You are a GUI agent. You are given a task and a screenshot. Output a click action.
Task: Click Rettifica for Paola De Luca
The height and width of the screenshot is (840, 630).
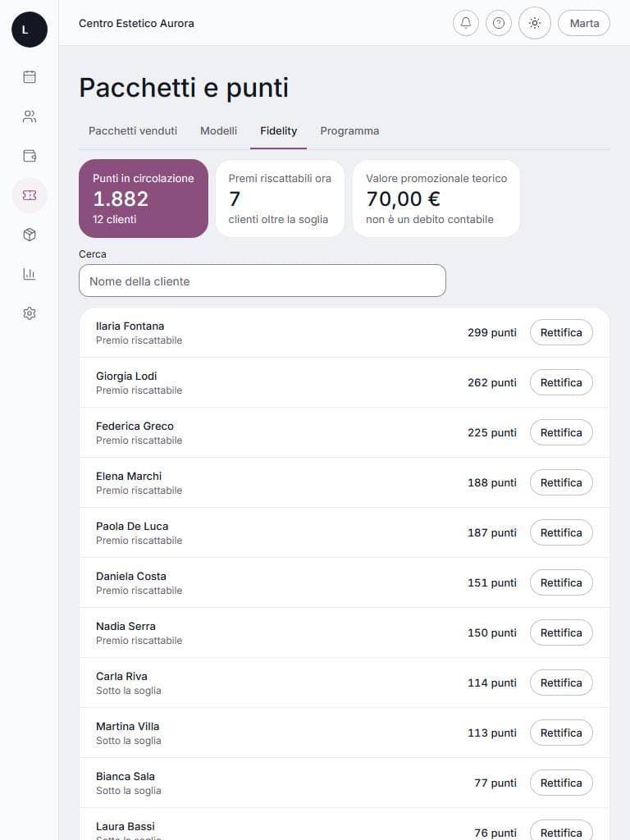(x=561, y=532)
